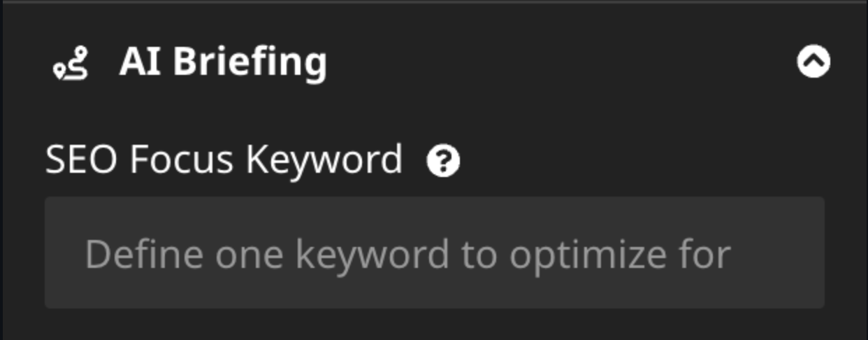Show the SEO keyword tooltip icon
The width and height of the screenshot is (868, 340).
pyautogui.click(x=443, y=162)
